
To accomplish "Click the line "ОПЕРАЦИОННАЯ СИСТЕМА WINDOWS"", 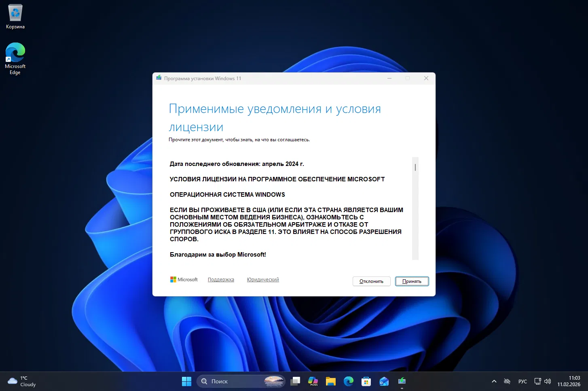I will click(x=227, y=195).
